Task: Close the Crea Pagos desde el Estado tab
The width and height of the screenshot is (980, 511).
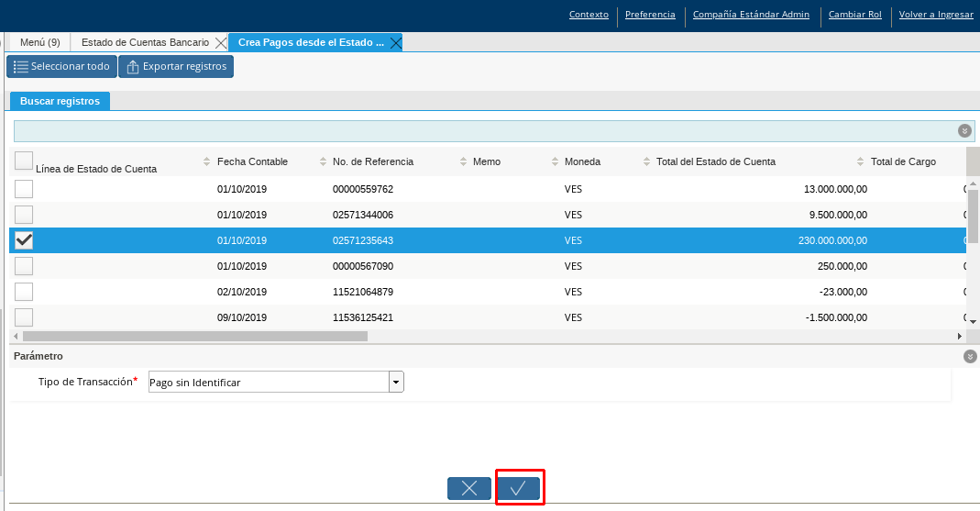Action: [x=395, y=43]
